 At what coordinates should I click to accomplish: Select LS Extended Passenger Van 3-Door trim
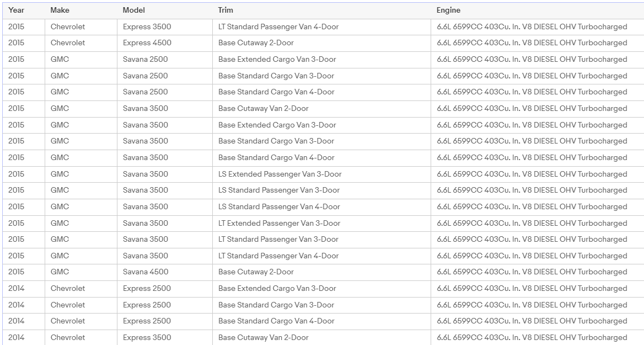click(280, 174)
